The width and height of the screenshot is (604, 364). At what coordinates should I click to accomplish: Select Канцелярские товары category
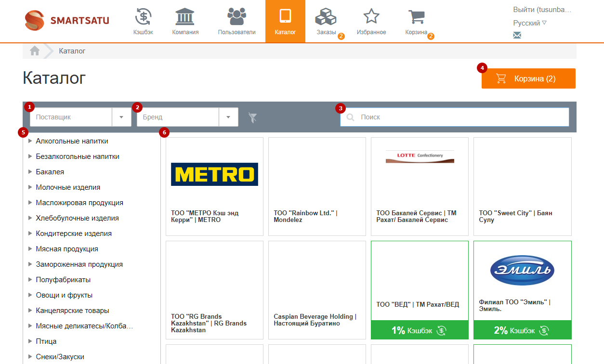click(x=72, y=311)
